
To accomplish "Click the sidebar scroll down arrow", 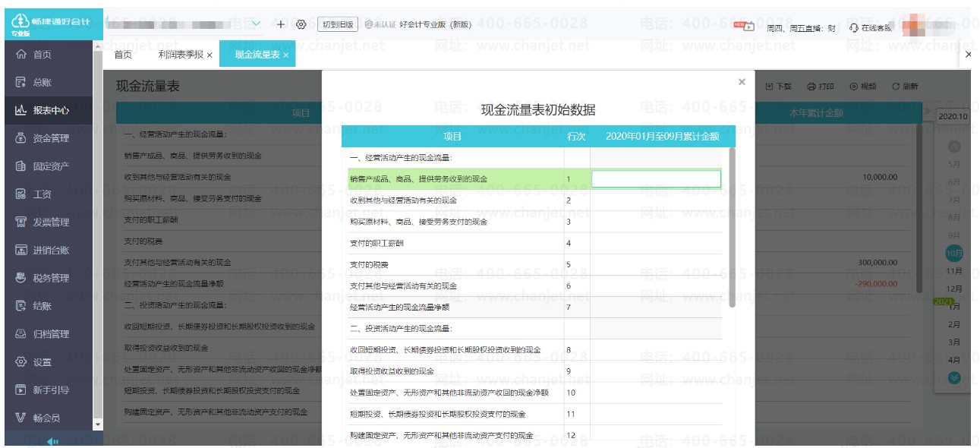I will click(97, 423).
